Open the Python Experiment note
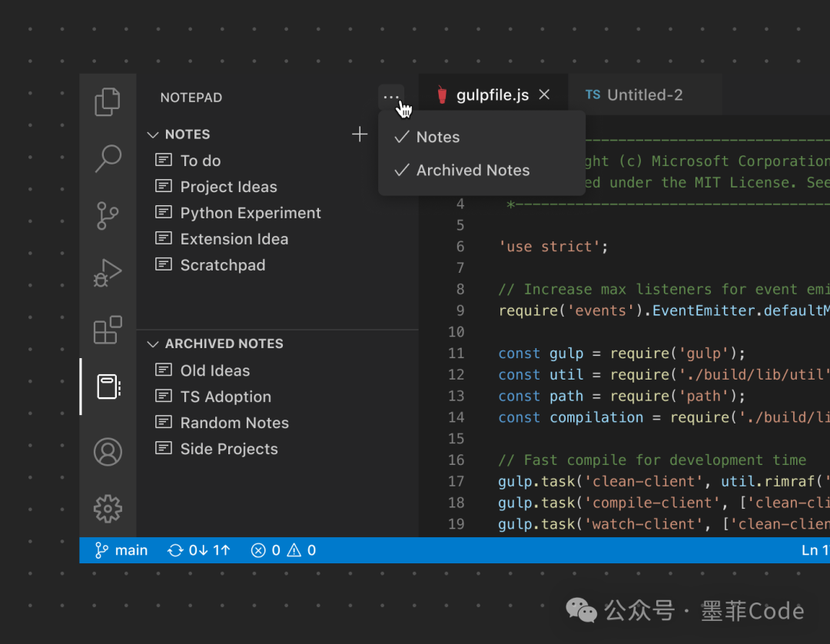This screenshot has height=644, width=830. 250,213
